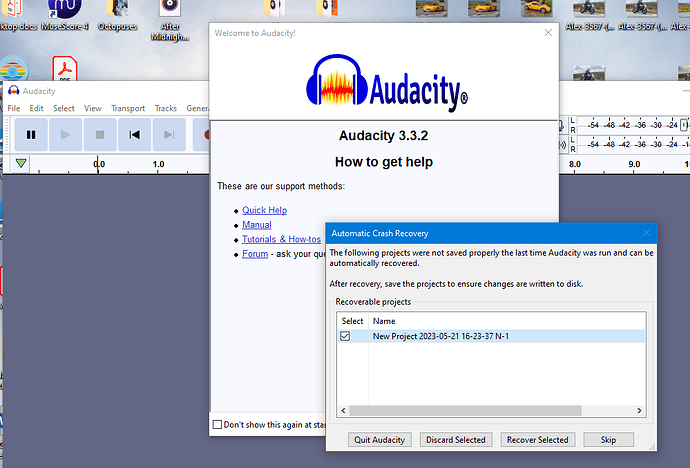Image resolution: width=690 pixels, height=468 pixels.
Task: Click the right arrow of the recovery list scrollbar
Action: (x=639, y=410)
